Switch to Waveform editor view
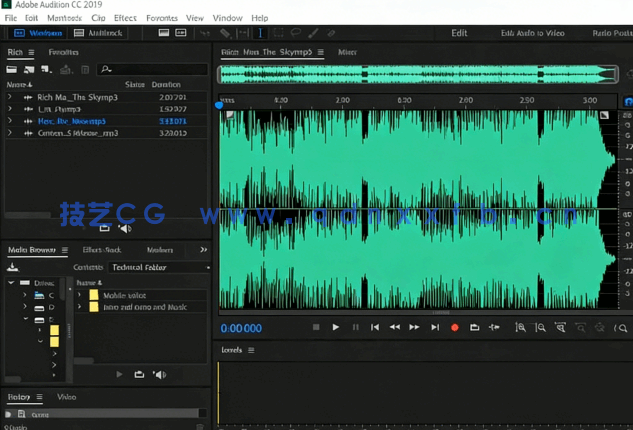The width and height of the screenshot is (633, 430). tap(38, 33)
